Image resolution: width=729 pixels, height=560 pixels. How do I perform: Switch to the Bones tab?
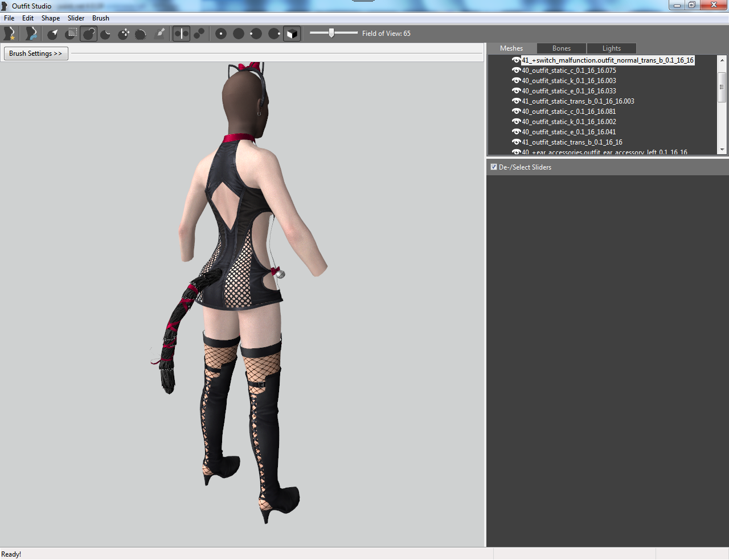coord(562,48)
